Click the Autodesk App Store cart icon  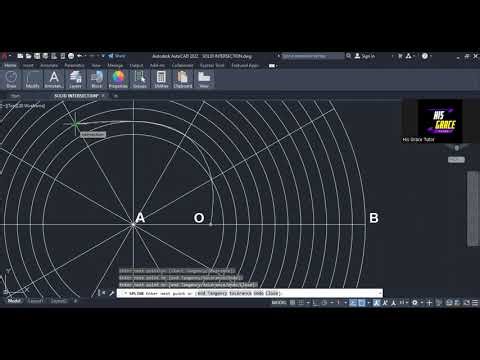click(x=400, y=56)
